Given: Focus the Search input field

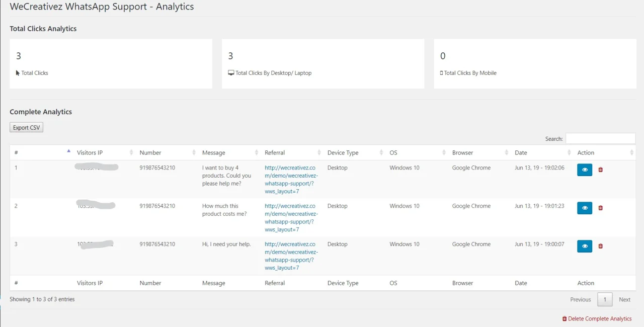Looking at the screenshot, I should point(600,138).
